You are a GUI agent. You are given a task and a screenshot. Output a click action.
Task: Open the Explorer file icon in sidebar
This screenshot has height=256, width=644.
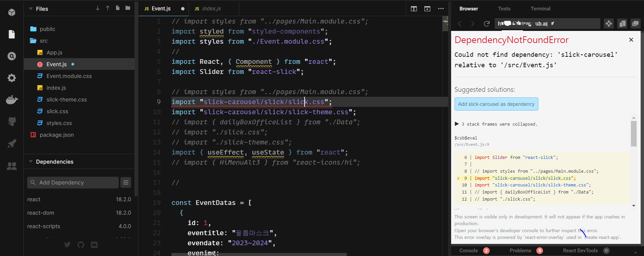[x=12, y=34]
